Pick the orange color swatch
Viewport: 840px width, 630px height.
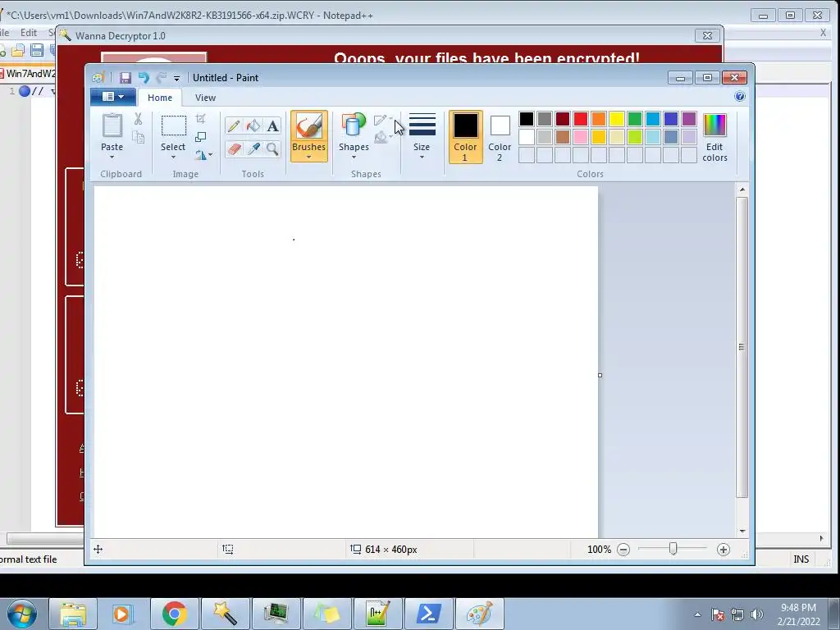[x=599, y=119]
